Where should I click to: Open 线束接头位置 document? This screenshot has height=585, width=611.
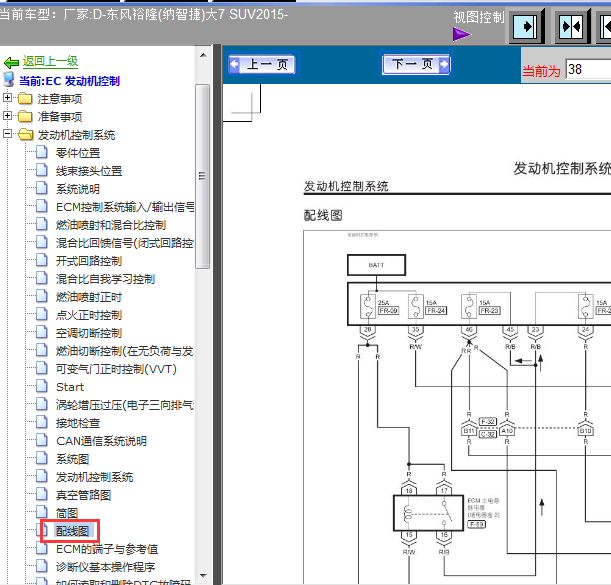pos(89,171)
